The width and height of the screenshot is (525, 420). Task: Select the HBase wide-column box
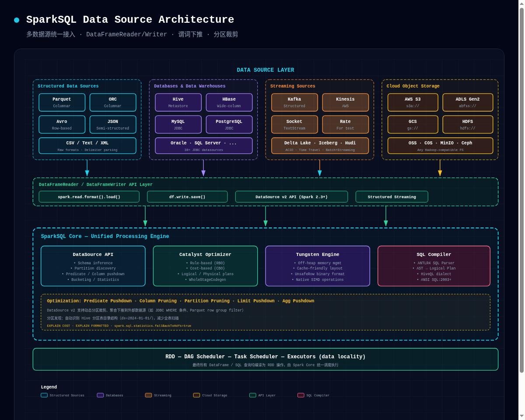[229, 102]
